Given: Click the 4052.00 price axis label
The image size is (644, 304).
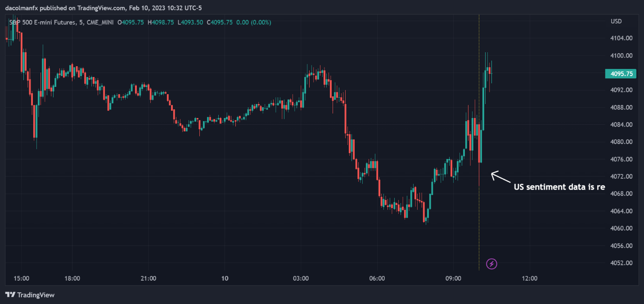Looking at the screenshot, I should pyautogui.click(x=622, y=263).
